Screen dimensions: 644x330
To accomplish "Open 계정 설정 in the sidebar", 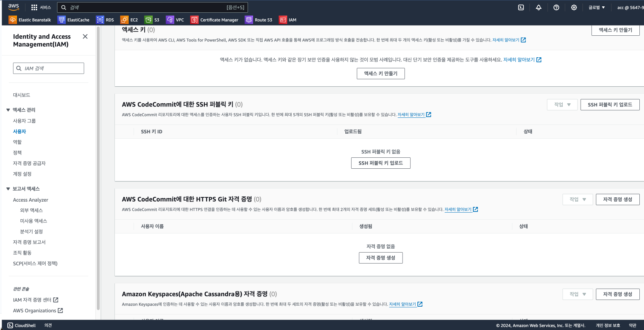I will [x=22, y=174].
